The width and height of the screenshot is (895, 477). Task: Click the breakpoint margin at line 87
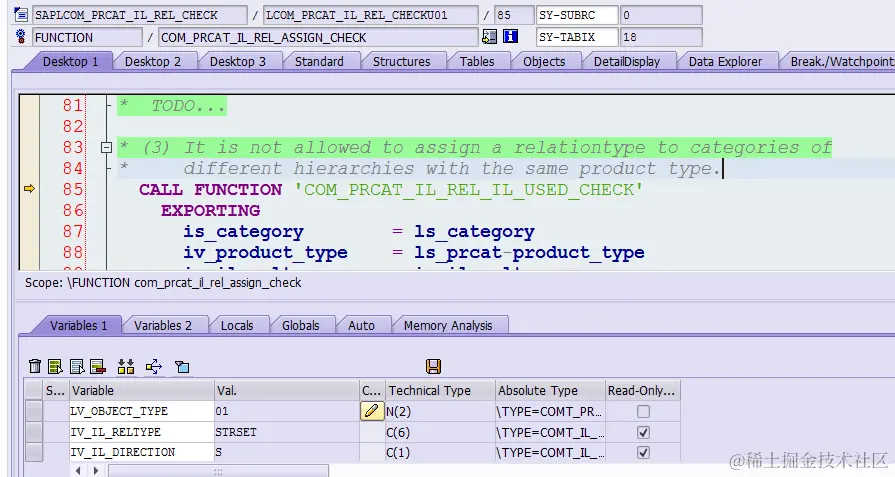tap(29, 231)
